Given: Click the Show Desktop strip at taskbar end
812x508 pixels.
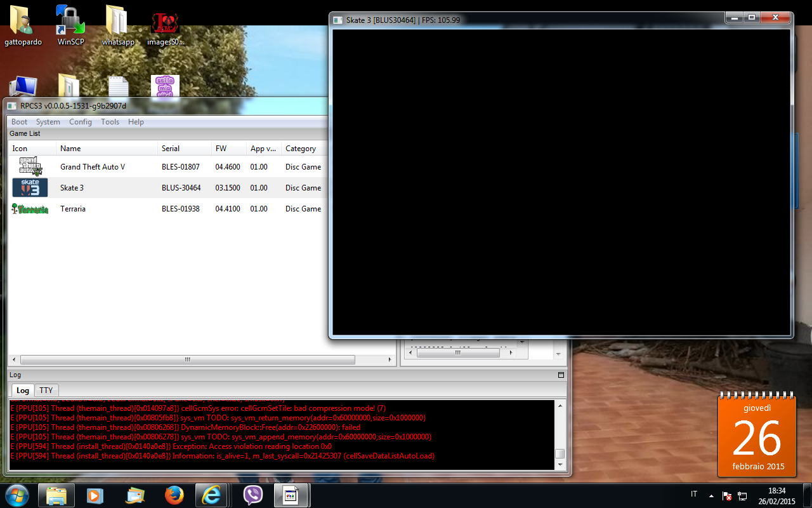Looking at the screenshot, I should click(x=808, y=495).
